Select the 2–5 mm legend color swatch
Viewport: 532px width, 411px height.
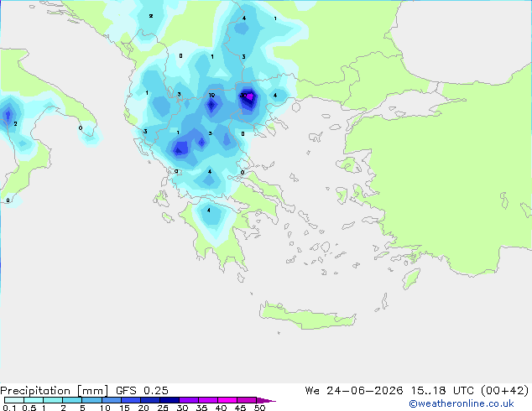(72, 400)
